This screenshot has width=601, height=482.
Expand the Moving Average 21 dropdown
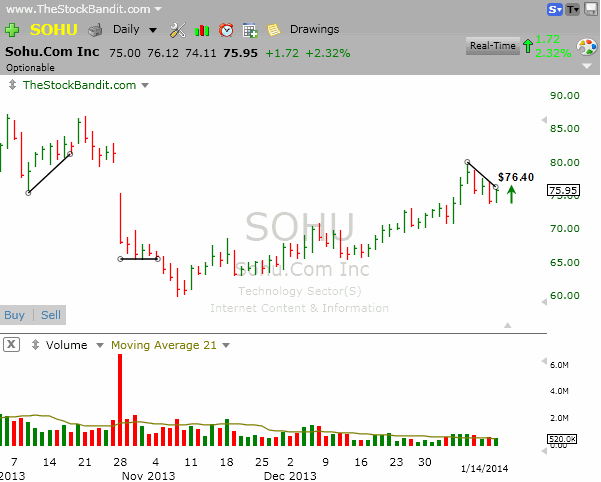coord(224,345)
